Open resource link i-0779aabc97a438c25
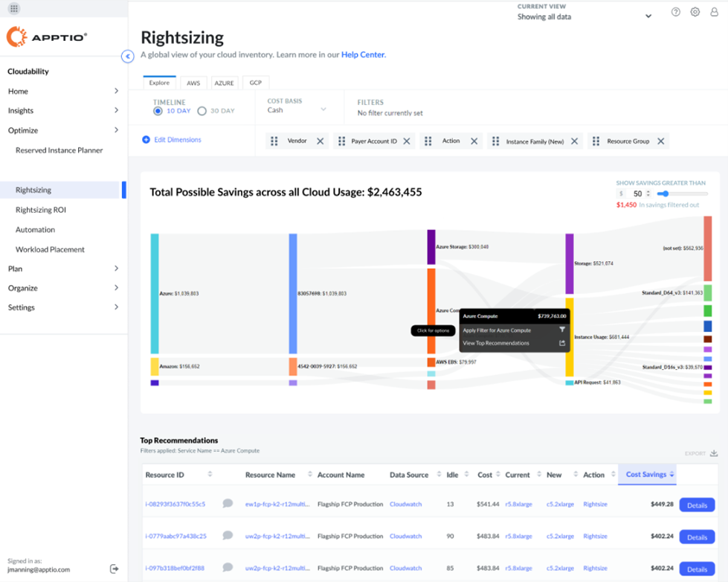The image size is (728, 582). (x=175, y=536)
